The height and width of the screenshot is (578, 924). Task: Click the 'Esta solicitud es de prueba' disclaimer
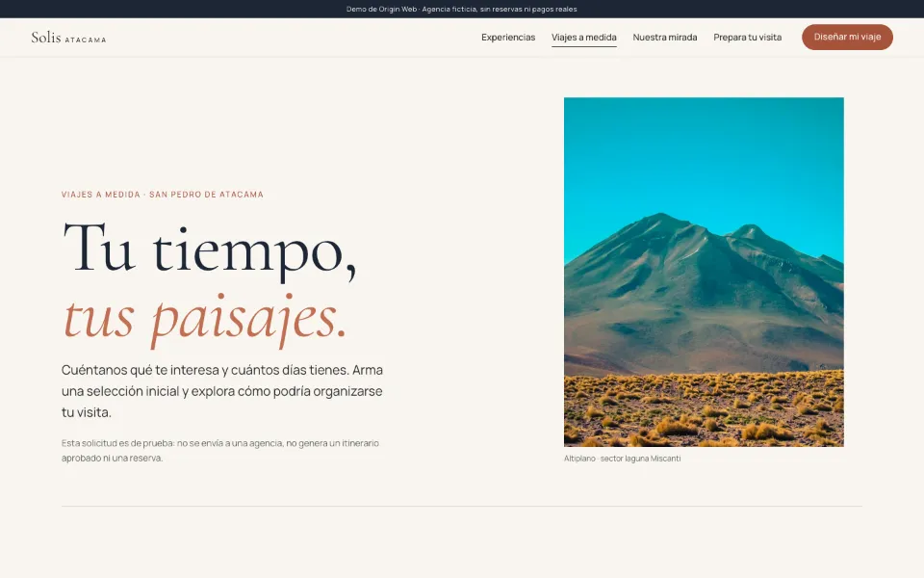[x=220, y=451]
